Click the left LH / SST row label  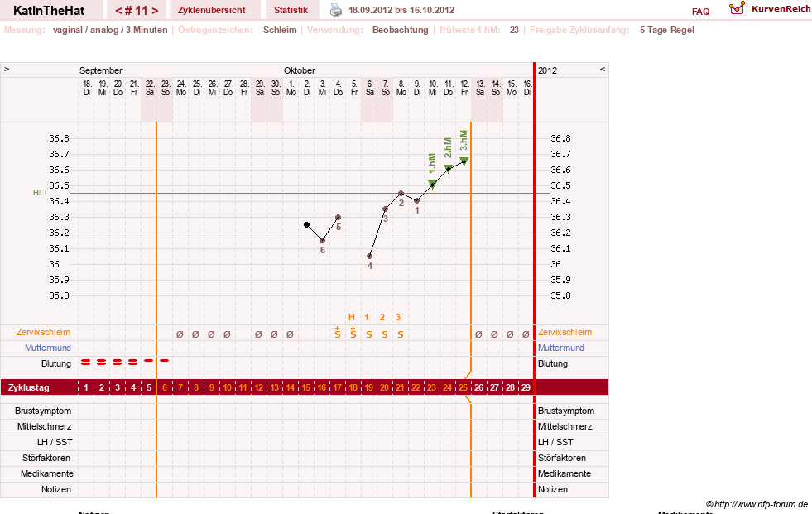pyautogui.click(x=55, y=442)
